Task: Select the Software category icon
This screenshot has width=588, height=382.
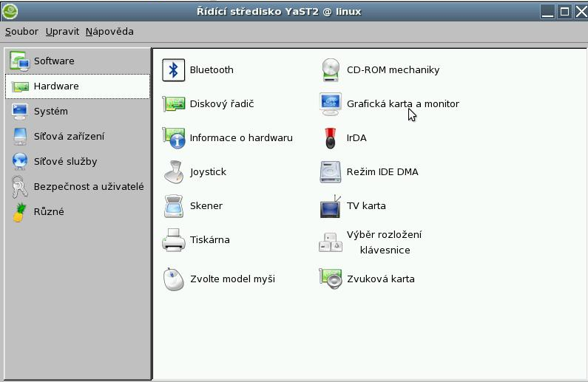Action: coord(19,61)
